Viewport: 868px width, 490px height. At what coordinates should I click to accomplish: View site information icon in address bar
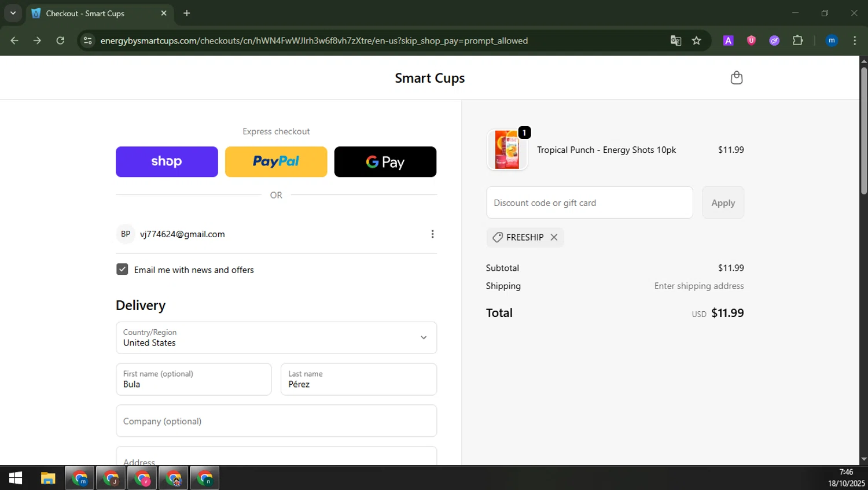coord(87,40)
